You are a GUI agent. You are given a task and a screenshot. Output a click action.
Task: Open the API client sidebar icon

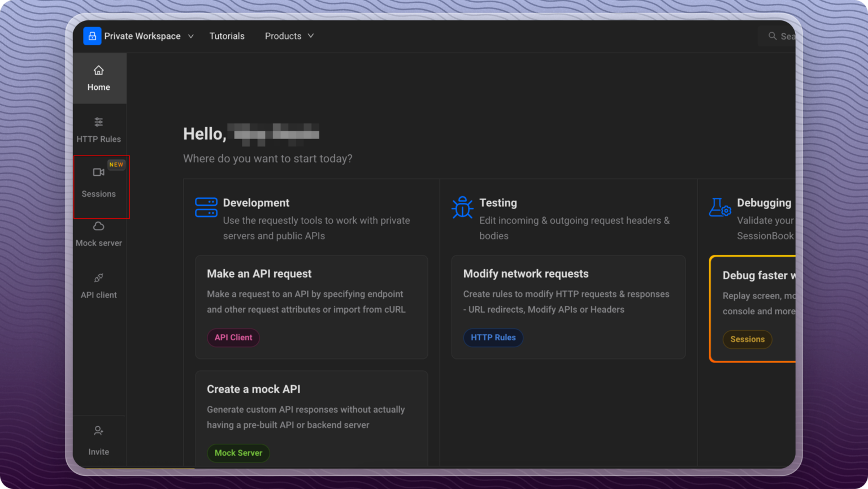(98, 278)
